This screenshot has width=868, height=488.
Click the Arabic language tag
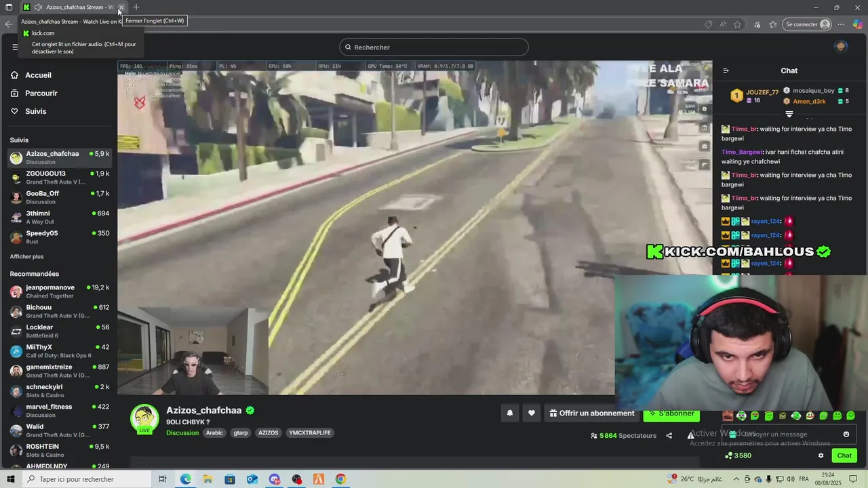[x=214, y=432]
